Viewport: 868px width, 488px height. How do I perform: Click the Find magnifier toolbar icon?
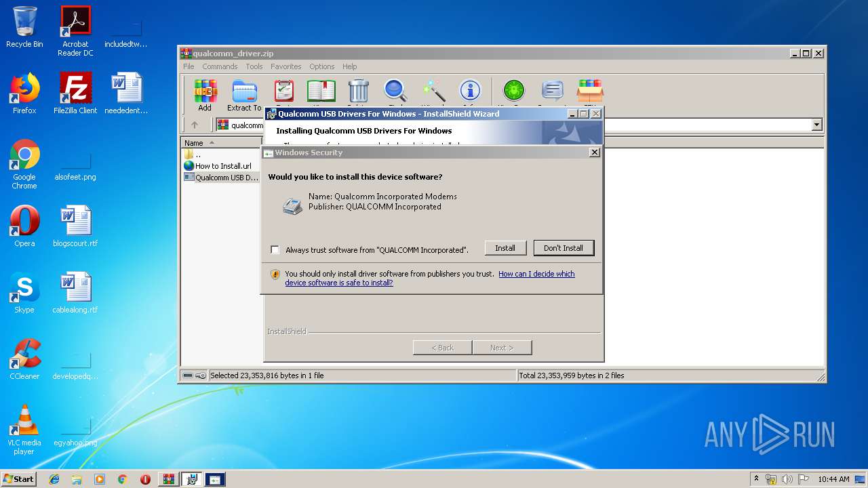coord(395,91)
